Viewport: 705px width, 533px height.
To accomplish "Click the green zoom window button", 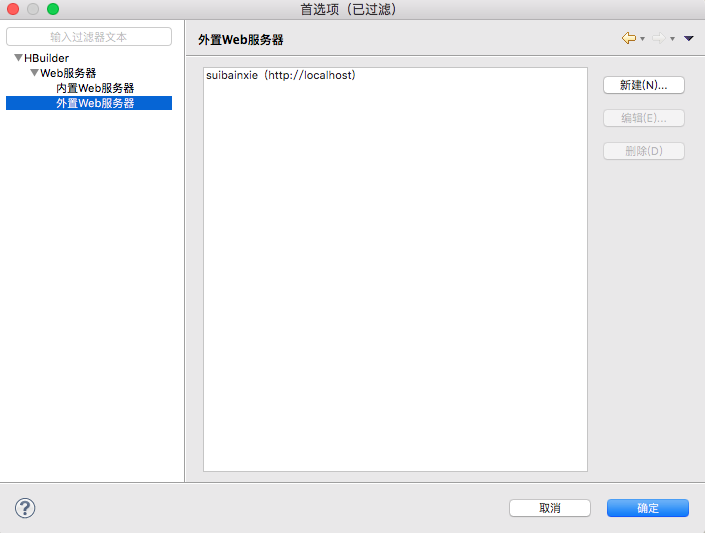I will [53, 9].
